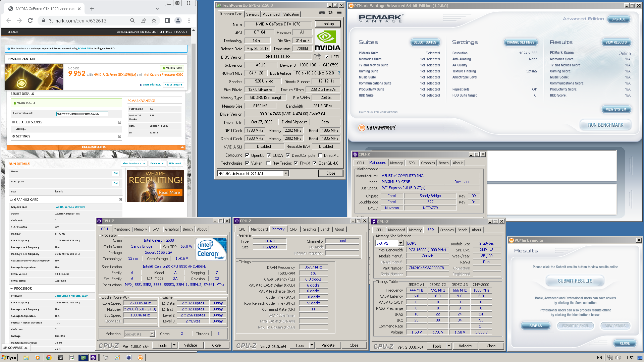The height and width of the screenshot is (362, 644).
Task: Click the PCMark Vantage orange taskbar icon
Action: [140, 358]
